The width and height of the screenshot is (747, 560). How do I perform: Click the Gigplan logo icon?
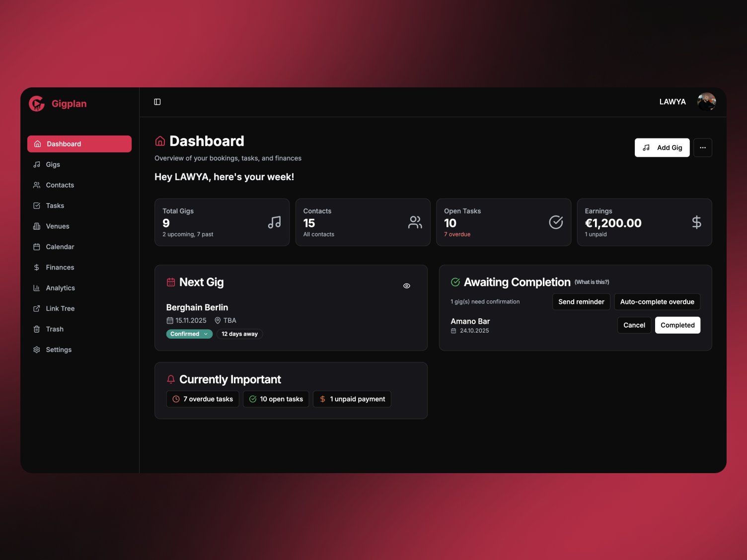click(36, 103)
